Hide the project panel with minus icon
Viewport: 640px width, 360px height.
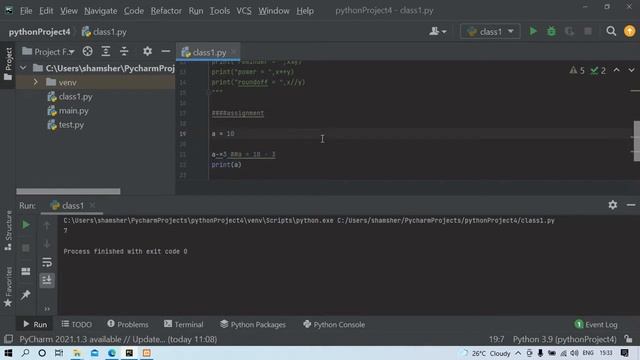coord(166,51)
